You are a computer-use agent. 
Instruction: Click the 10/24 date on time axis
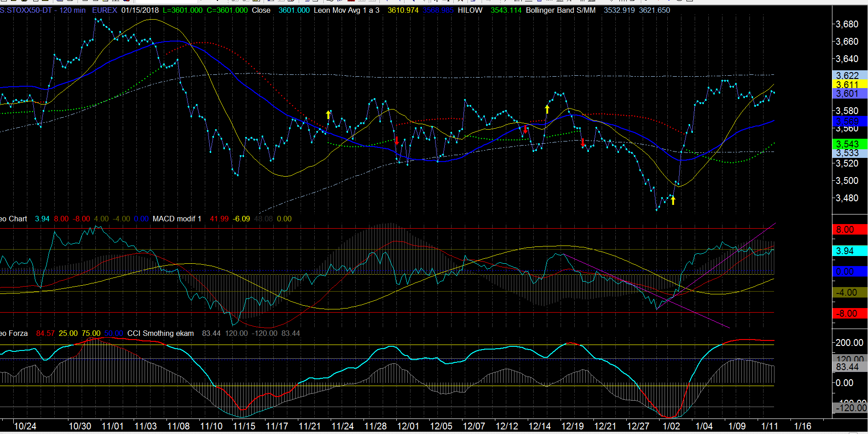26,426
